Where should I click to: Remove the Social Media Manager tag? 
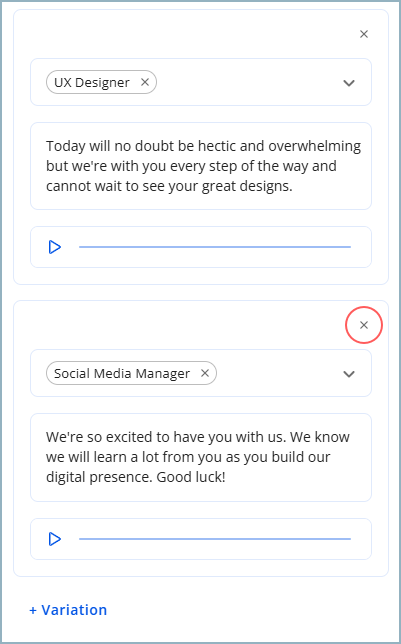tap(205, 373)
